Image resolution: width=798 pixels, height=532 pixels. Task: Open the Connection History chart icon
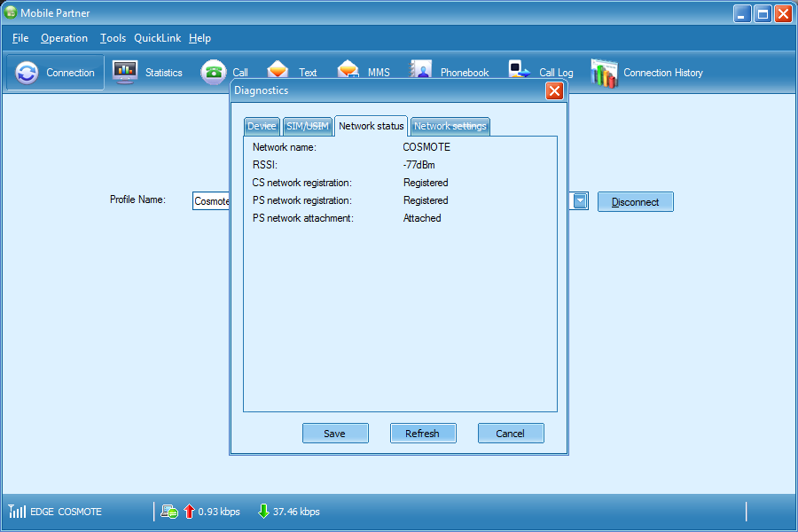click(x=604, y=73)
